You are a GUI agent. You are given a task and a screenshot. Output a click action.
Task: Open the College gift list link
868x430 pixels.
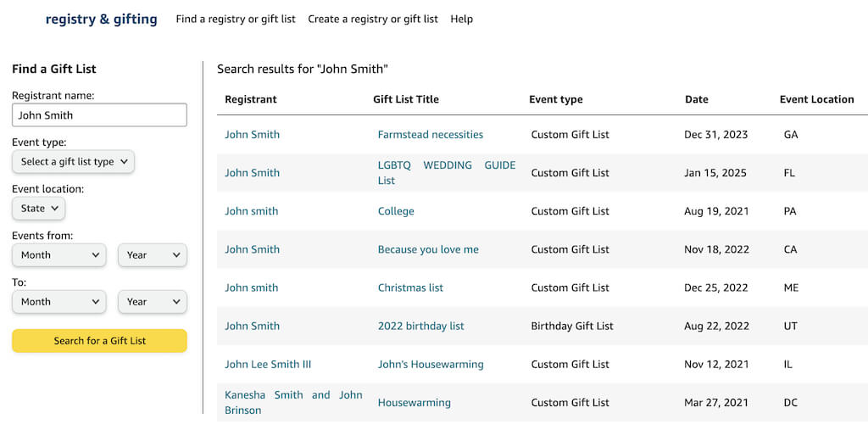[396, 211]
